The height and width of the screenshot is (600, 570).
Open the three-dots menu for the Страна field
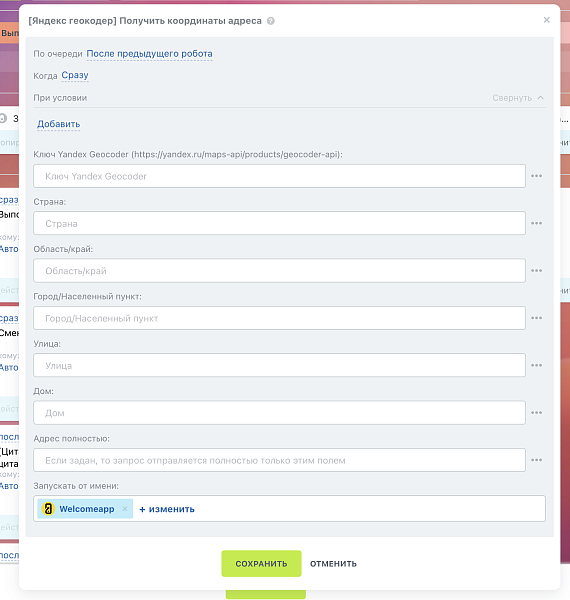coord(536,223)
